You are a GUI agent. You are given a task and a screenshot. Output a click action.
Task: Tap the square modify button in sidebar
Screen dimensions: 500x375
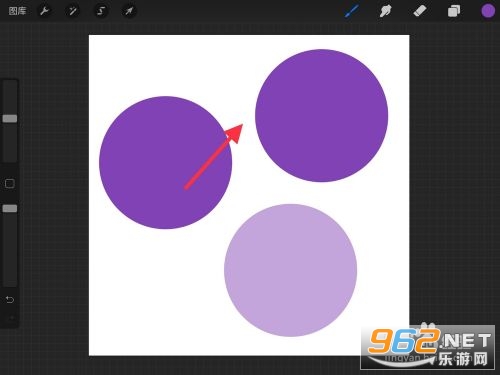[x=10, y=183]
